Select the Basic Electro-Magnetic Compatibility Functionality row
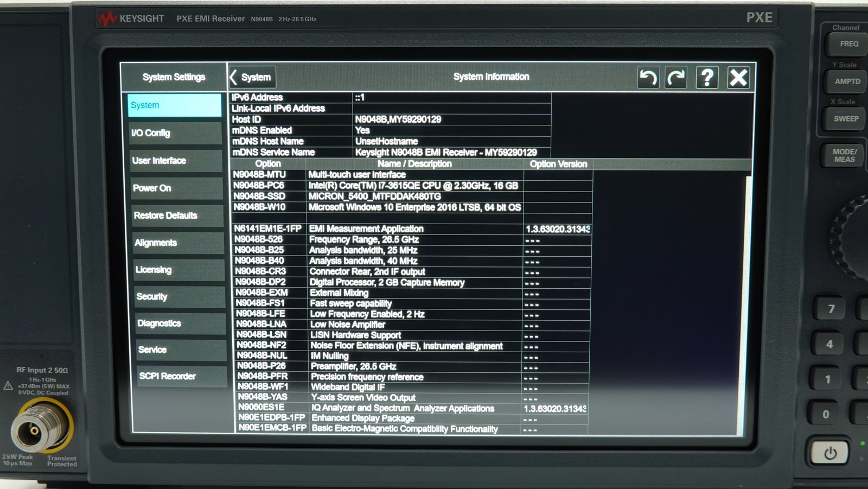This screenshot has height=489, width=868. 412,428
